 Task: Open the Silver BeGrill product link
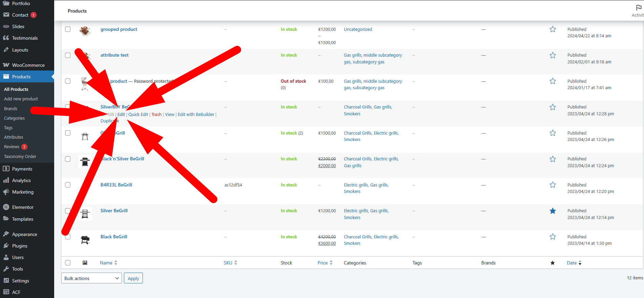(114, 211)
